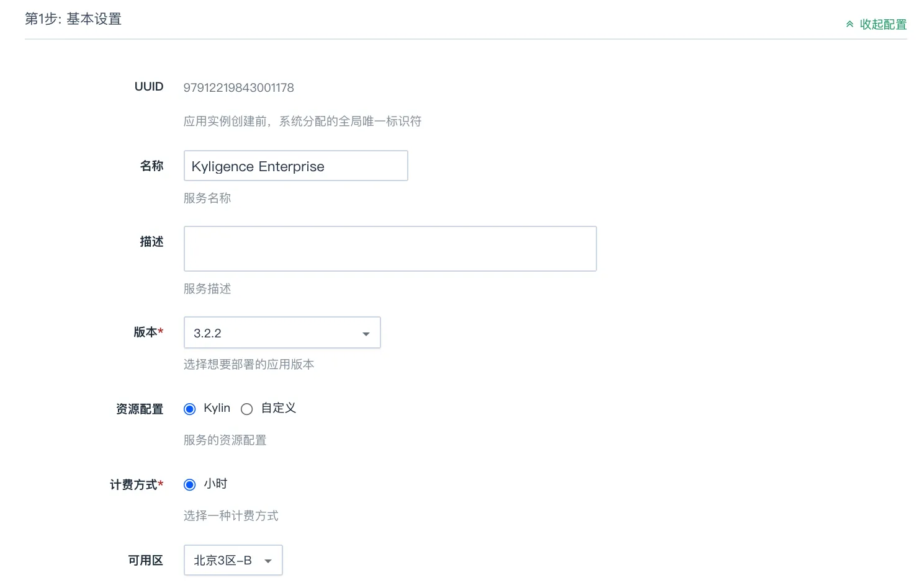Viewport: 916px width, 588px height.
Task: Click the 资源配置 field label
Action: point(140,409)
